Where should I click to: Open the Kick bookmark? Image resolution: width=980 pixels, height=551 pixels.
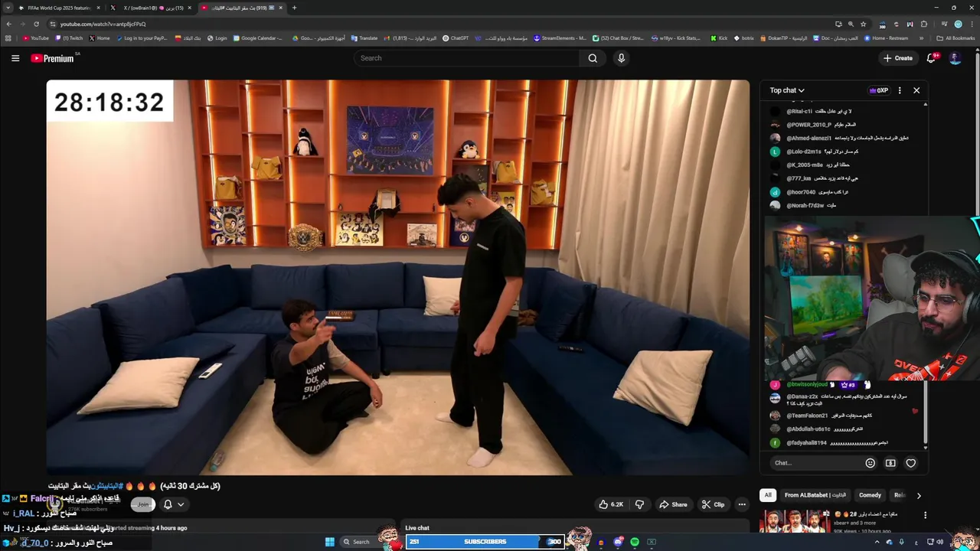point(719,37)
